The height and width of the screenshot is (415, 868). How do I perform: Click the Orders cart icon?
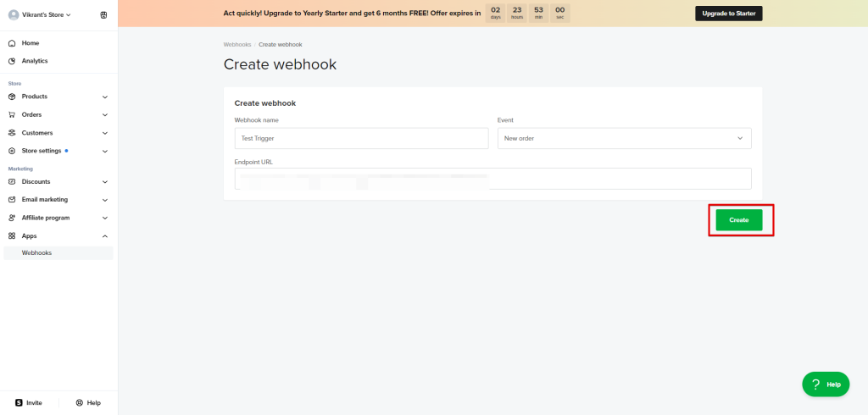pyautogui.click(x=12, y=114)
